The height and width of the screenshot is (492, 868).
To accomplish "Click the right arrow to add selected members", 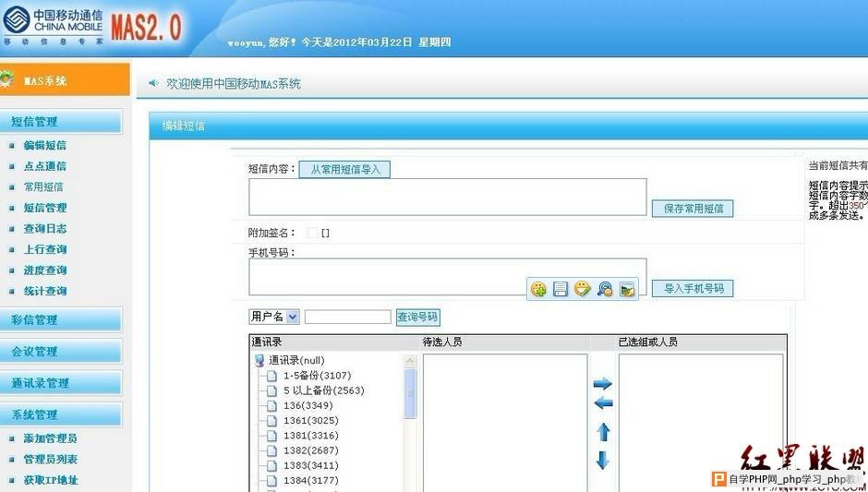I will click(x=603, y=383).
